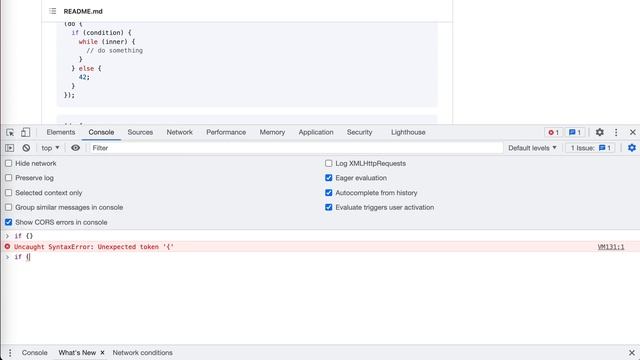Activate the inspect element picker icon
The height and width of the screenshot is (360, 640).
(10, 132)
